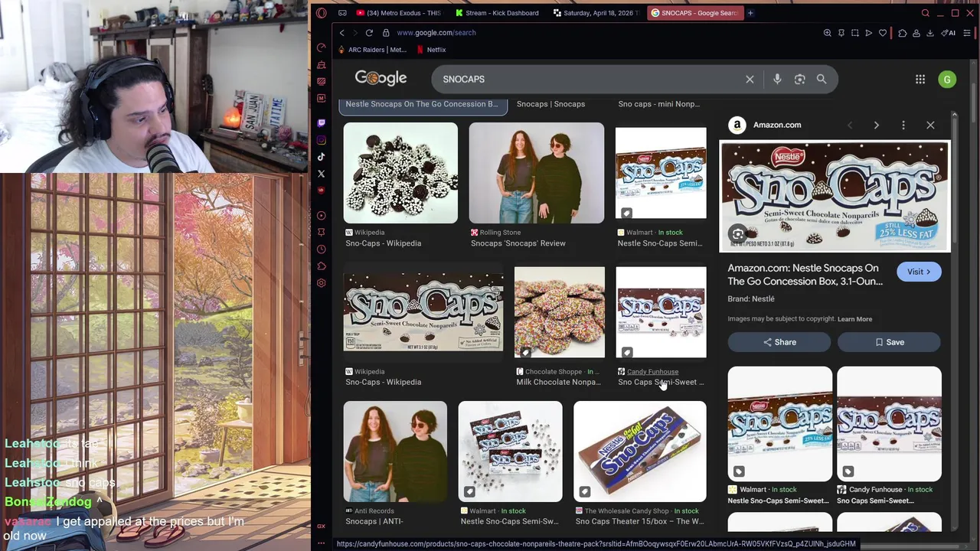The width and height of the screenshot is (980, 551).
Task: Open Wikipedia Sno-Caps box logo thumbnail
Action: tap(423, 312)
